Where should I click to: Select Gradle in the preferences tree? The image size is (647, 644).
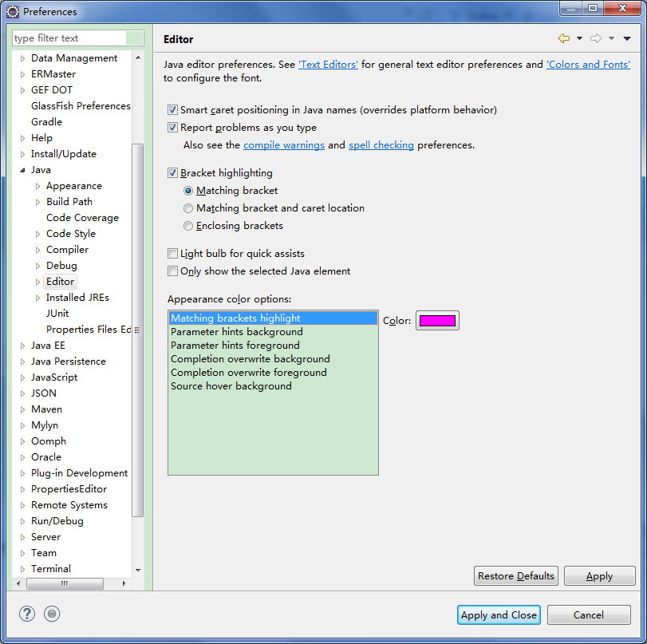(46, 122)
